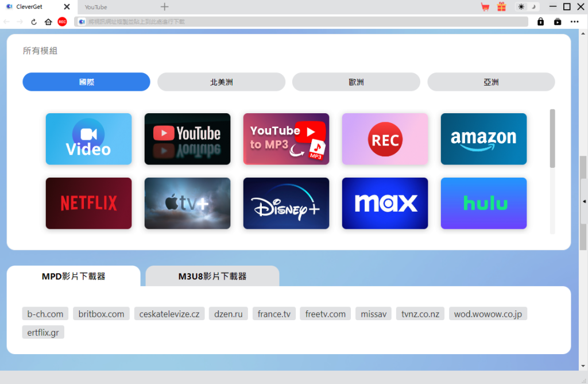588x384 pixels.
Task: Click the page scroll up arrow
Action: [583, 33]
